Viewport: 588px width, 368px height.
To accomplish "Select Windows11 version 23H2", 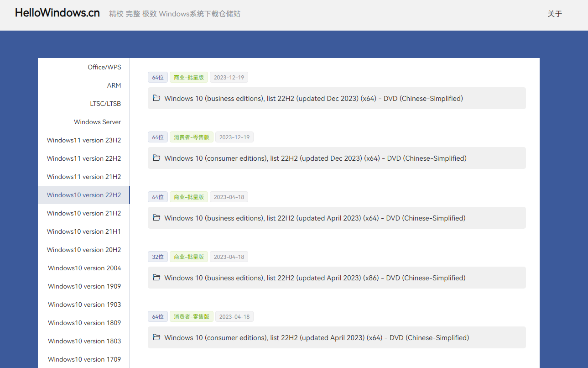I will [x=84, y=140].
